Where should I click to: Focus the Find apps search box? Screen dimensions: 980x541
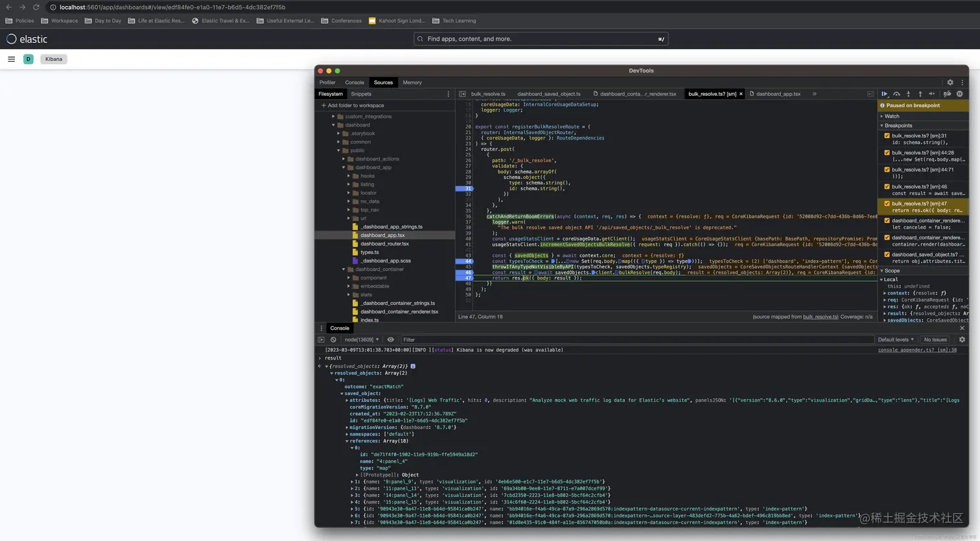[541, 39]
